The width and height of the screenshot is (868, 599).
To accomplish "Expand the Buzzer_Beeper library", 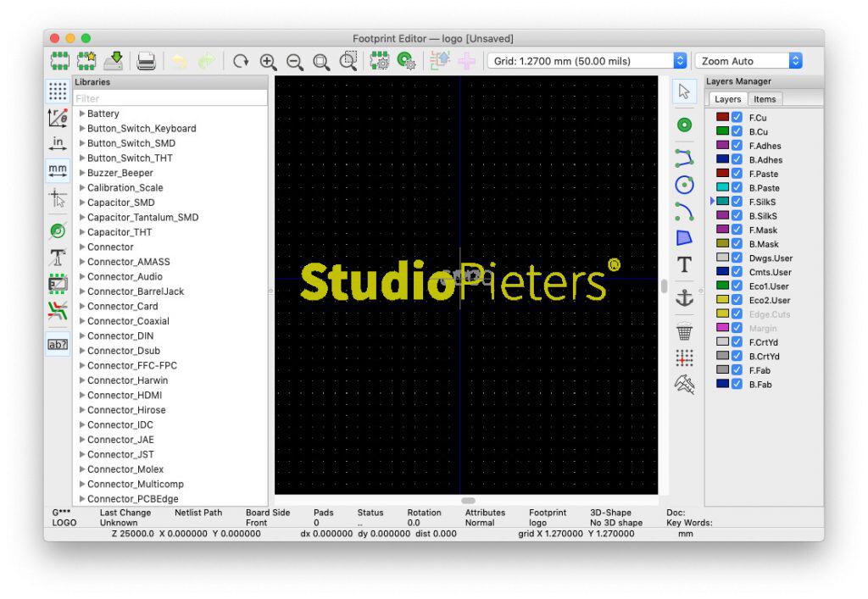I will coord(82,173).
